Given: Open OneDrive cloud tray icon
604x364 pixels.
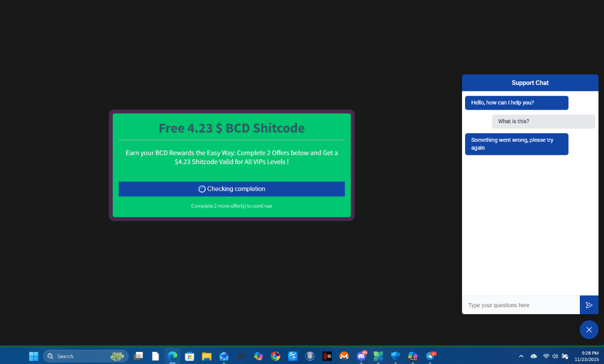Looking at the screenshot, I should tap(534, 356).
